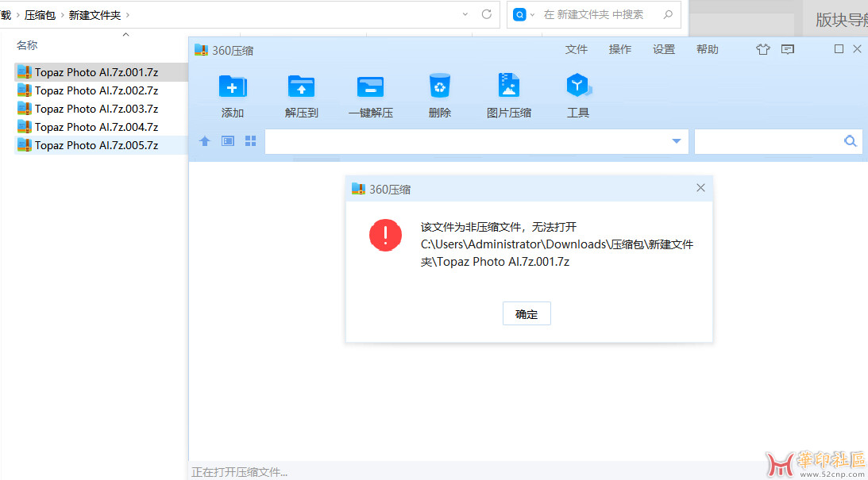Click the one-click extract (一键解压) icon
The width and height of the screenshot is (868, 480).
pyautogui.click(x=370, y=86)
